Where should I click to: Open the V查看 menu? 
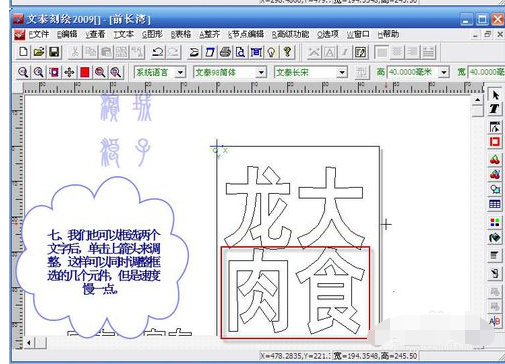tap(95, 34)
